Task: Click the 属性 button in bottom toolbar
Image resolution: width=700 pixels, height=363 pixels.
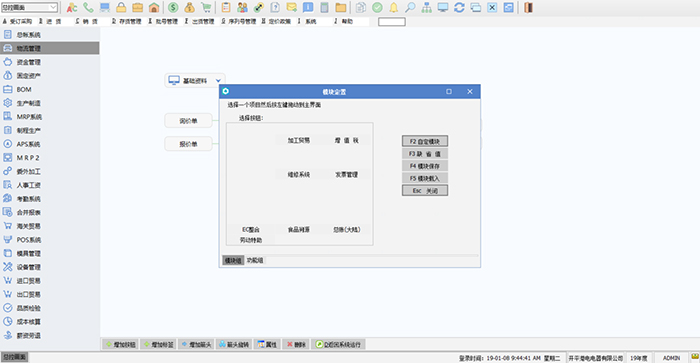Action: pyautogui.click(x=267, y=344)
